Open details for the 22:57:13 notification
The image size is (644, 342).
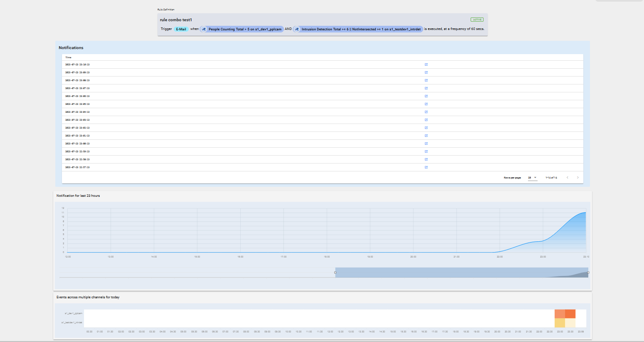point(426,167)
